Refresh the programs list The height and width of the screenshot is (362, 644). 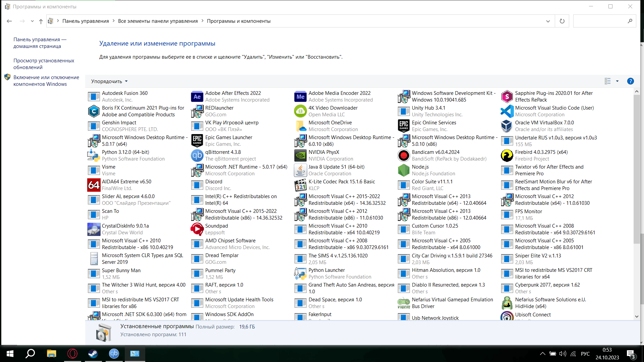(562, 21)
